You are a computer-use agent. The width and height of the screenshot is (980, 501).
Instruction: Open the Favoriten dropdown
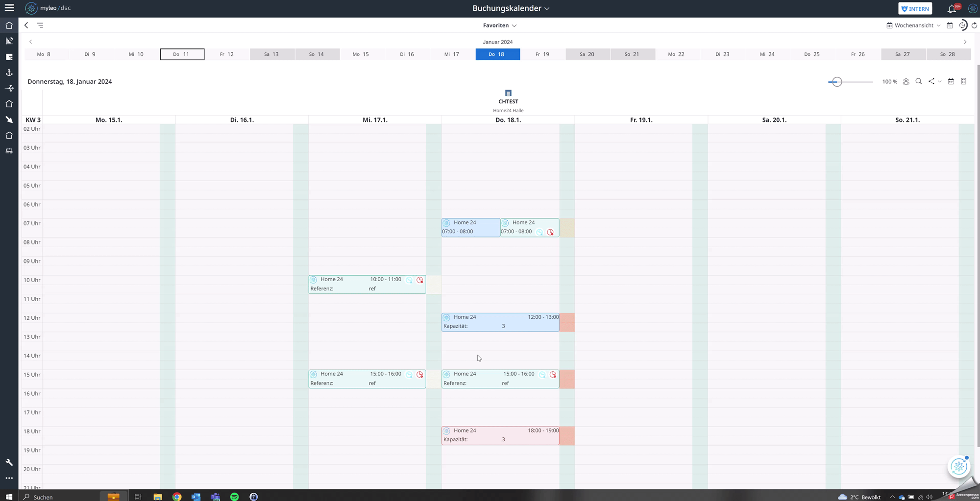pos(500,25)
